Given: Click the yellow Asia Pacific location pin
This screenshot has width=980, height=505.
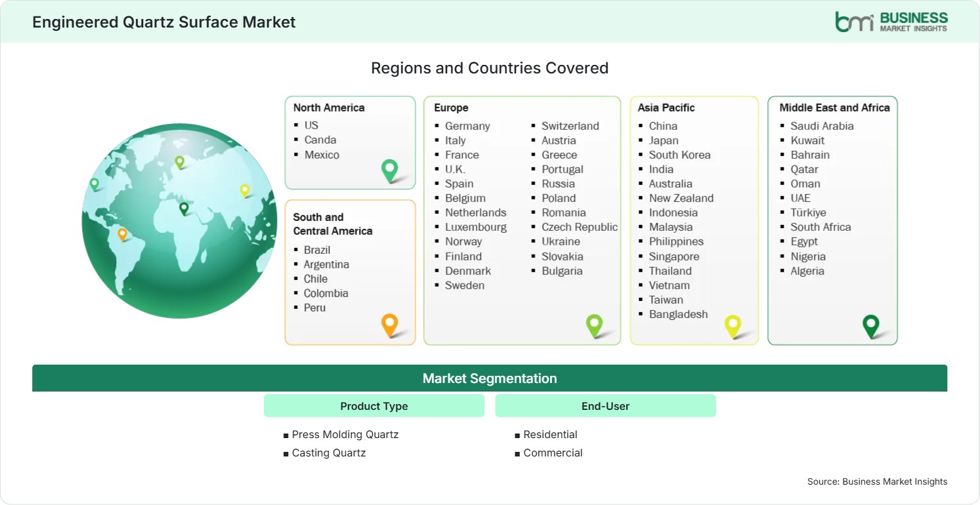Looking at the screenshot, I should (x=733, y=326).
